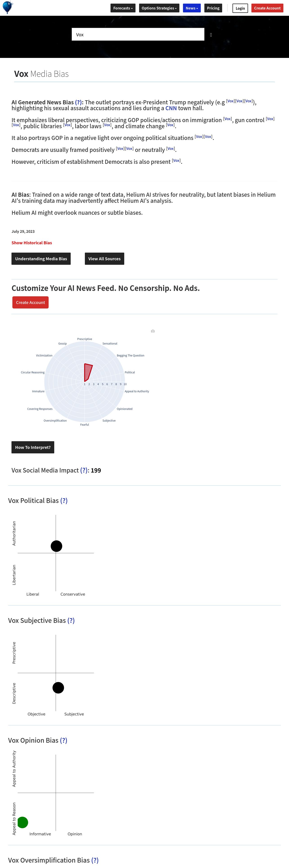289x868 pixels.
Task: Follow the CNN link in the bias summary
Action: pyautogui.click(x=171, y=108)
